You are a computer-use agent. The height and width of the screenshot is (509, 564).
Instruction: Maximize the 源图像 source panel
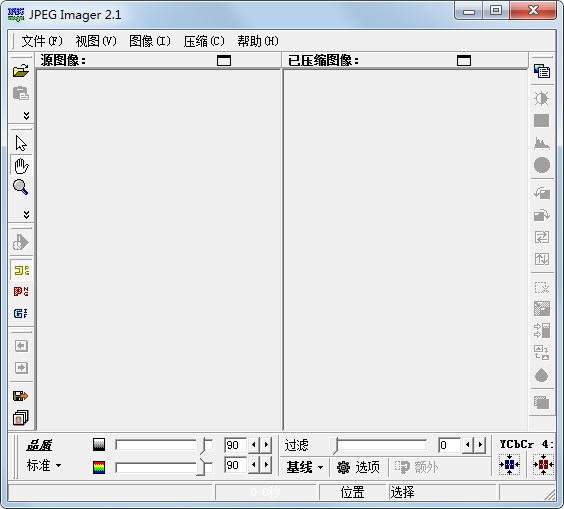tap(224, 60)
